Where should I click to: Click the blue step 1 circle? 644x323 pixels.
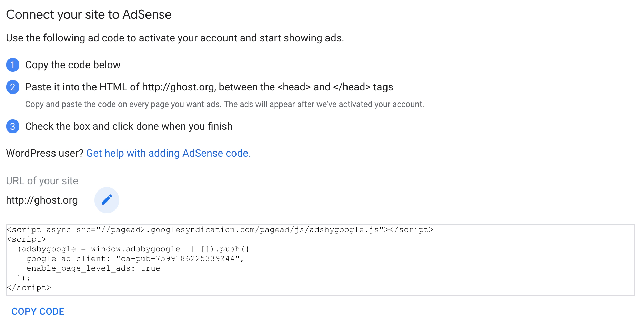pos(13,65)
